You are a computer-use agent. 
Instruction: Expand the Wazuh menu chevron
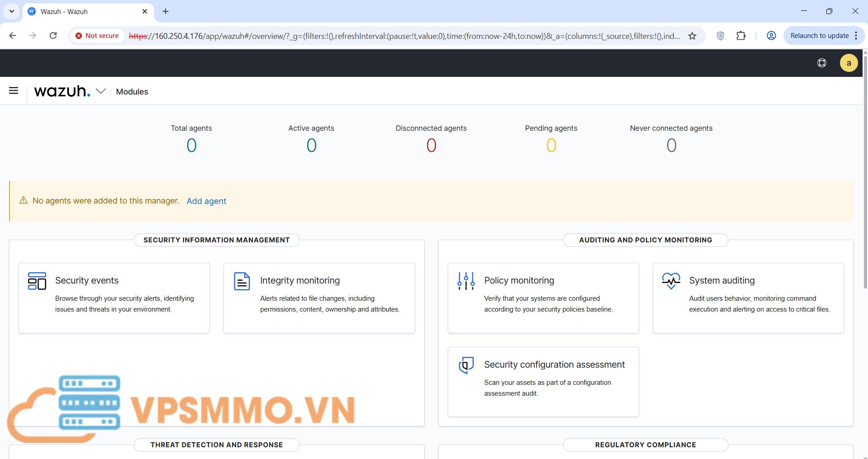pyautogui.click(x=101, y=91)
